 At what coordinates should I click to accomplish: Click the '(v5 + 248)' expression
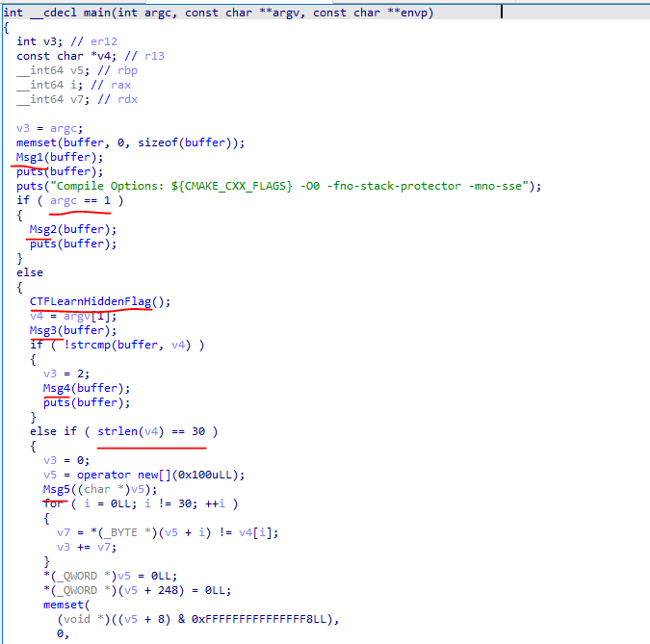(151, 590)
